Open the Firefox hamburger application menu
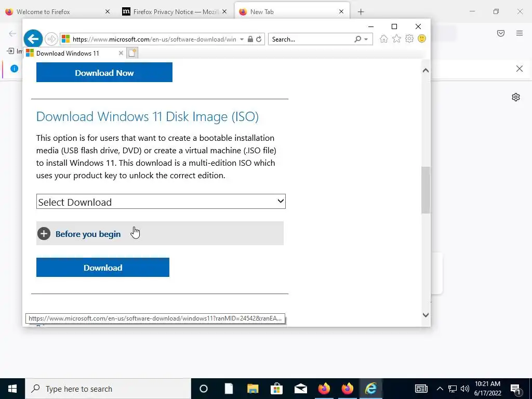This screenshot has width=532, height=399. pyautogui.click(x=520, y=33)
